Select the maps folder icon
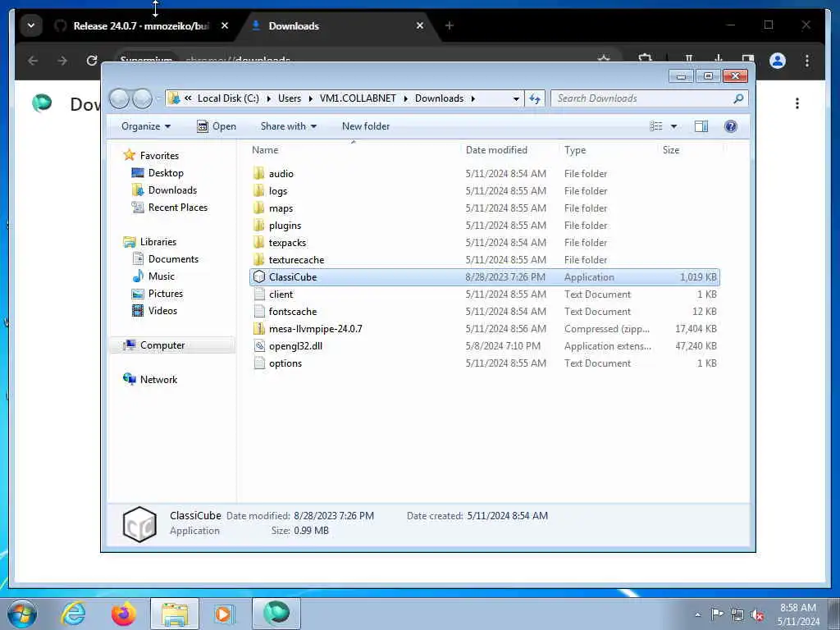This screenshot has height=630, width=840. [258, 208]
